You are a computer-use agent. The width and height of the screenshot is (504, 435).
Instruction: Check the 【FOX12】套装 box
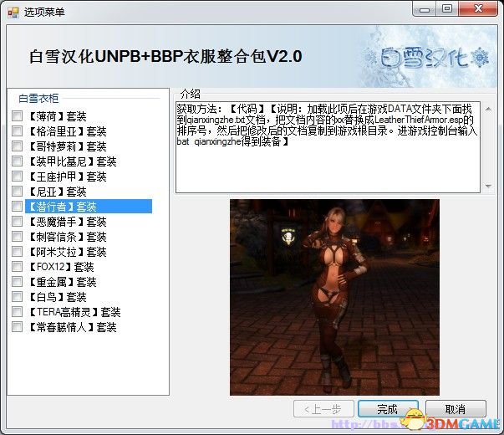[17, 267]
